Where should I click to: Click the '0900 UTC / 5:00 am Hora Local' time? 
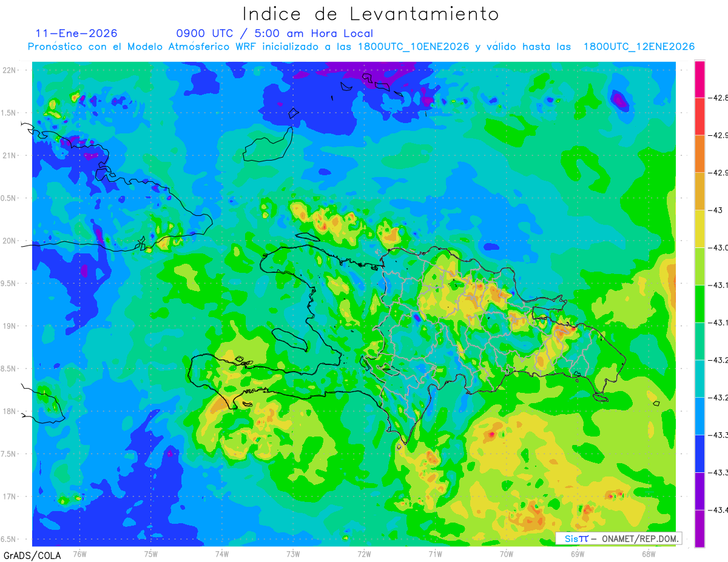coord(274,33)
